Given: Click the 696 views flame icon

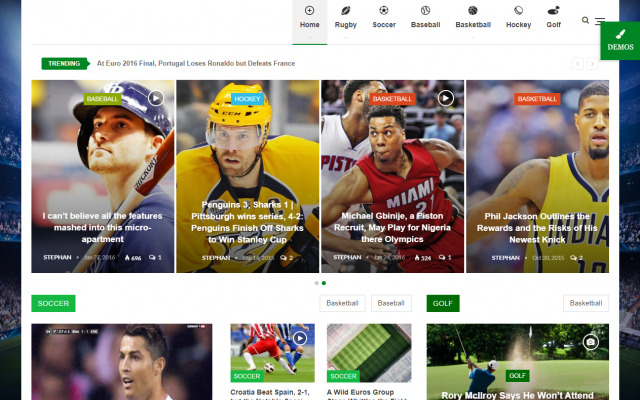Looking at the screenshot, I should [x=127, y=258].
